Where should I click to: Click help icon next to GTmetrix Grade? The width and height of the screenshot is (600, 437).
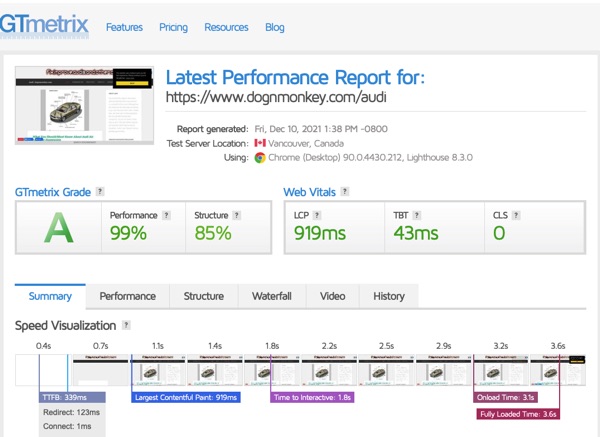click(100, 191)
